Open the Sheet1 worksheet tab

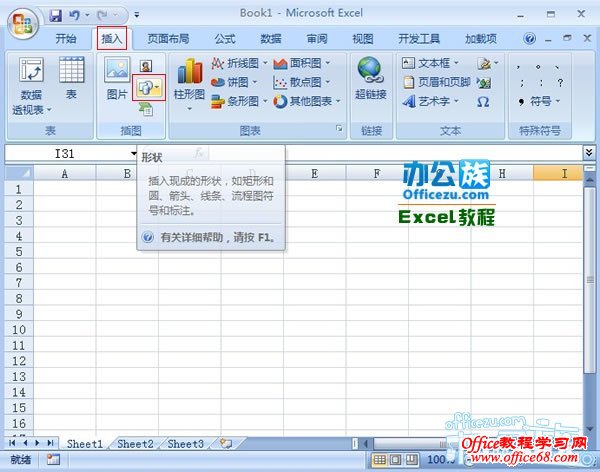(85, 444)
